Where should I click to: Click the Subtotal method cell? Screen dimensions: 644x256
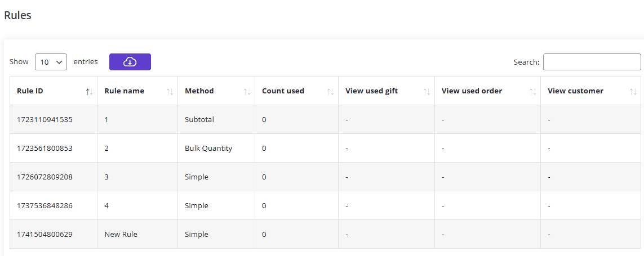[x=199, y=120]
